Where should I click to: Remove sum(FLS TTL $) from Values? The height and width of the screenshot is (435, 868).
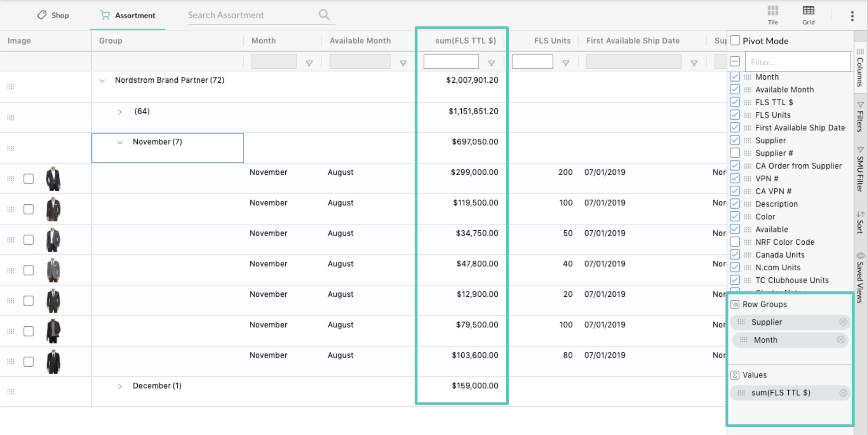tap(843, 393)
